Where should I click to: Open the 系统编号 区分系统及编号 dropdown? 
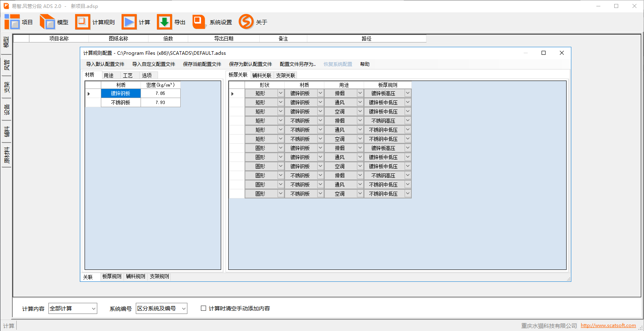click(x=183, y=308)
